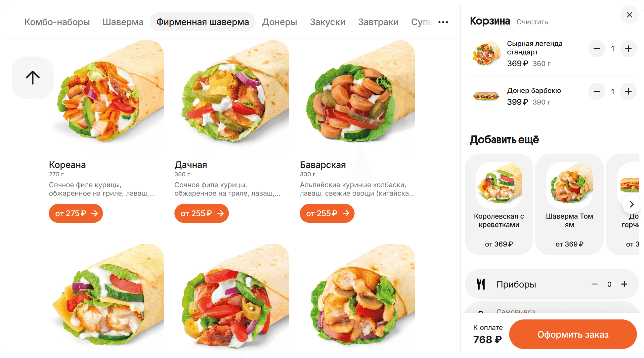Increase Сырная легенда стандарт quantity with plus
Screen dimensions: 644x358
click(628, 49)
